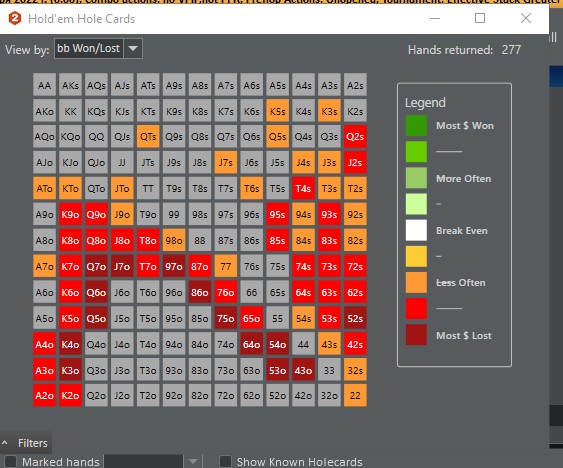Select the Q7o dark red cell
563x468 pixels.
click(96, 266)
